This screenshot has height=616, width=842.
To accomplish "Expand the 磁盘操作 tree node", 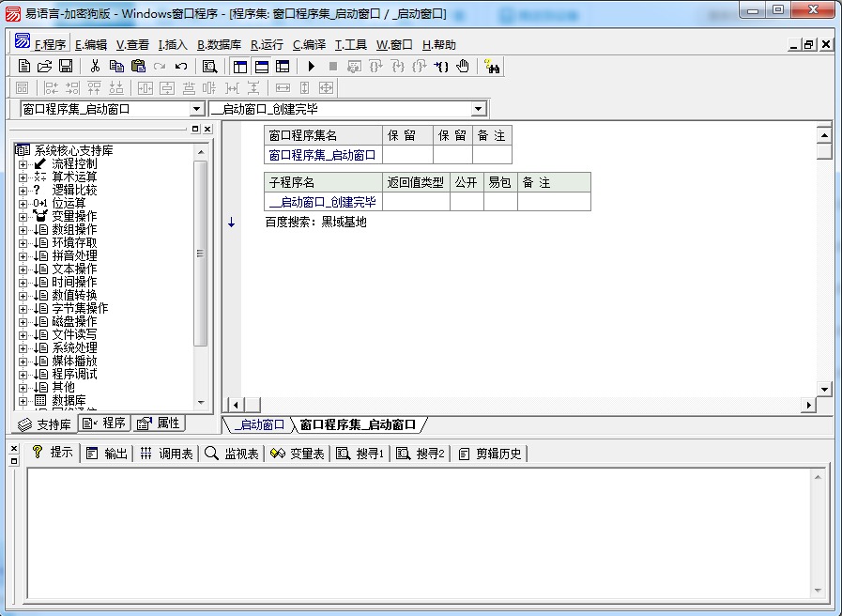I will [x=23, y=322].
